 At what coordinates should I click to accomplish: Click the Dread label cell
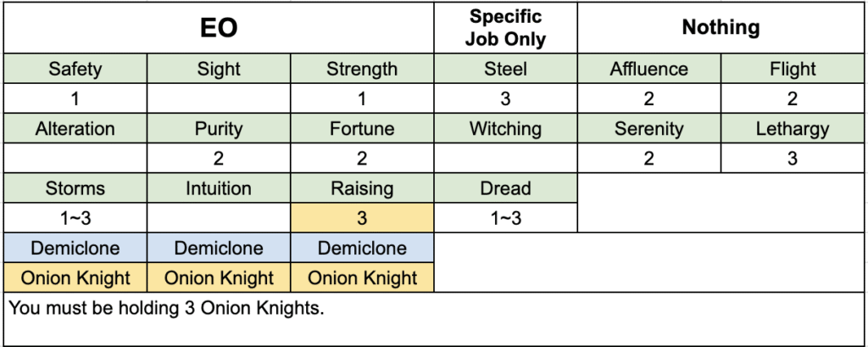[505, 188]
